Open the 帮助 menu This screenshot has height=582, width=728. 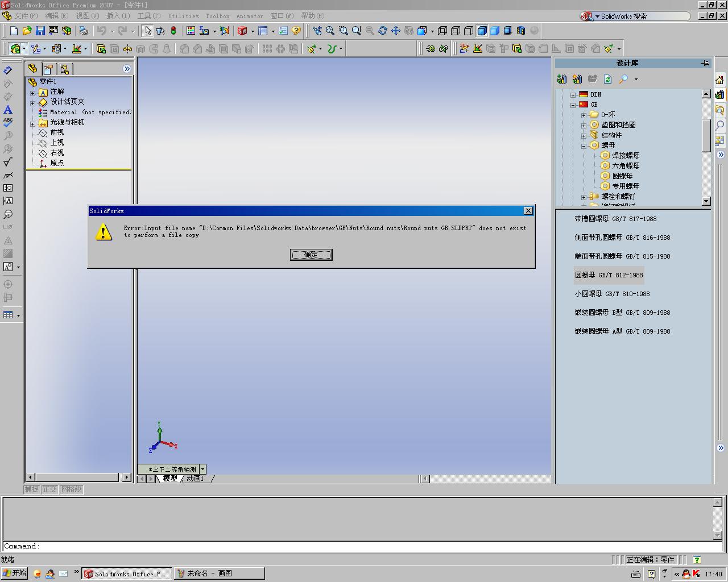[312, 16]
